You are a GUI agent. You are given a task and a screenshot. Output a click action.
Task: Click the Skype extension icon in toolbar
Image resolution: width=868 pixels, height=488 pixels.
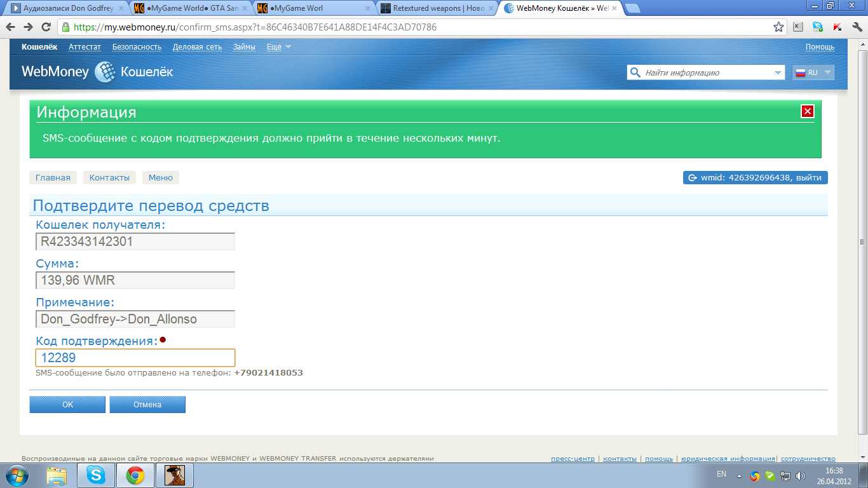(818, 27)
